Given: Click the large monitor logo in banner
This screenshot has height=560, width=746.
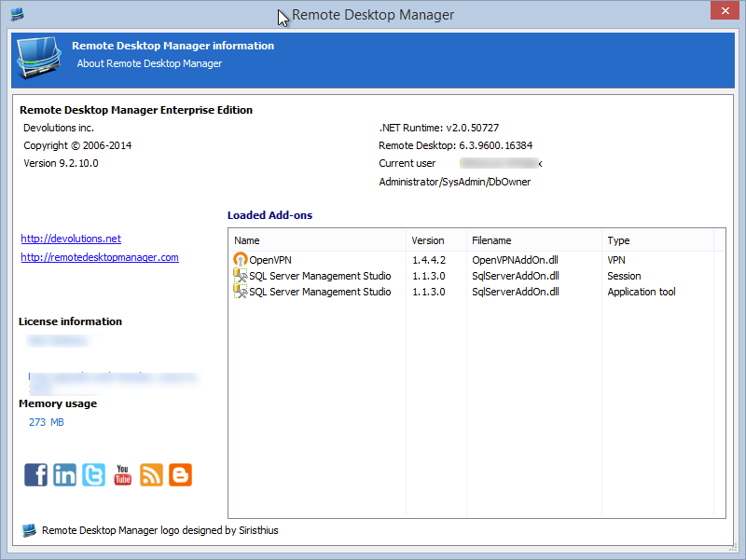Looking at the screenshot, I should pyautogui.click(x=39, y=58).
